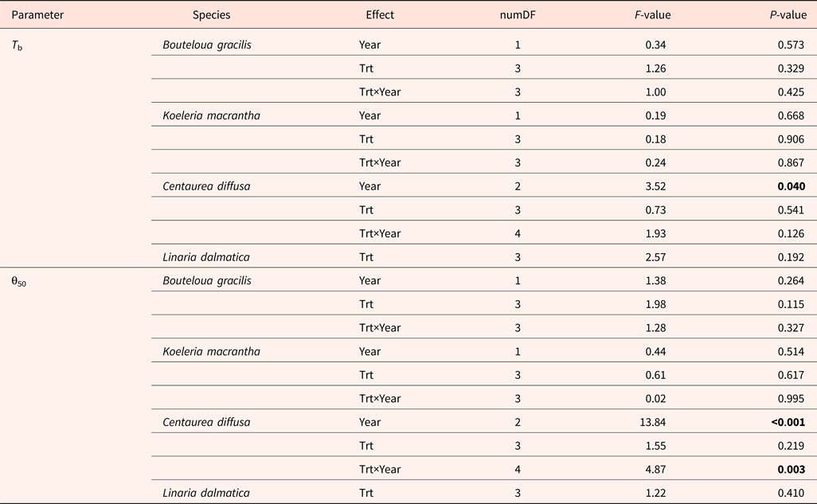Click the bold P-value 0.040
The height and width of the screenshot is (504, 817).
point(792,186)
